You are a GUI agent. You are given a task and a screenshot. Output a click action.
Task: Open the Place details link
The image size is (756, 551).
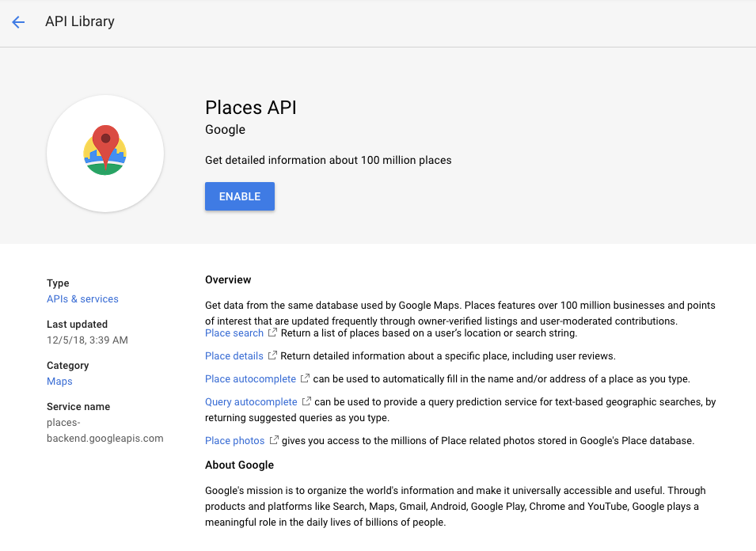234,355
